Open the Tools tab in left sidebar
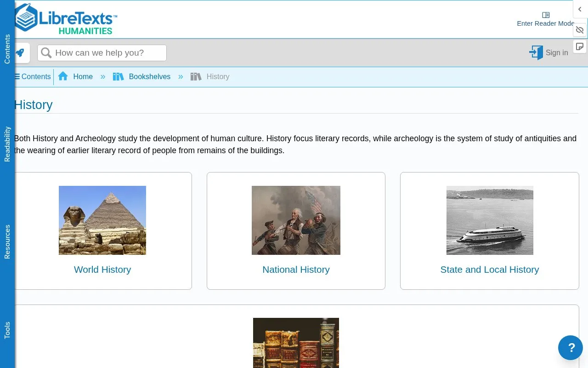The image size is (588, 368). pyautogui.click(x=7, y=330)
